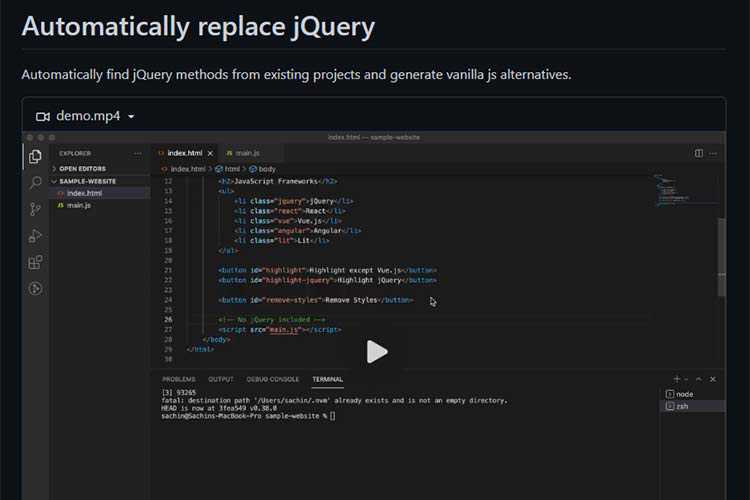Open the Extensions icon

coord(36,262)
